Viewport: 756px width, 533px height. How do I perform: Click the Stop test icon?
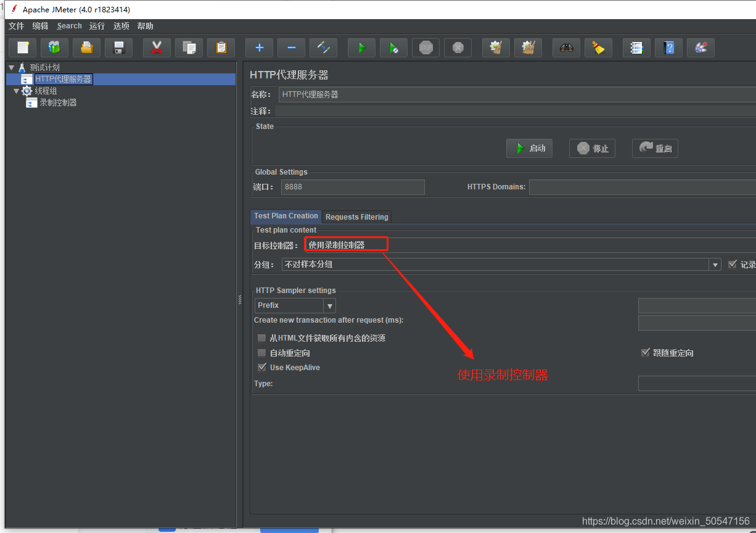coord(426,48)
